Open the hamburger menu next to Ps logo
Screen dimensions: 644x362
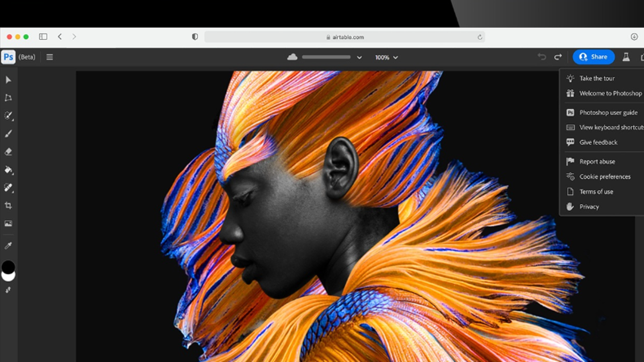coord(49,57)
